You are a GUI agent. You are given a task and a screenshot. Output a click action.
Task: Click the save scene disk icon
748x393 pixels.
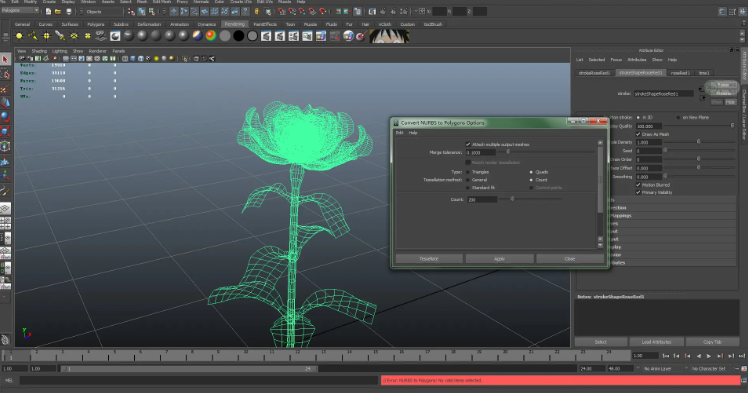(69, 11)
